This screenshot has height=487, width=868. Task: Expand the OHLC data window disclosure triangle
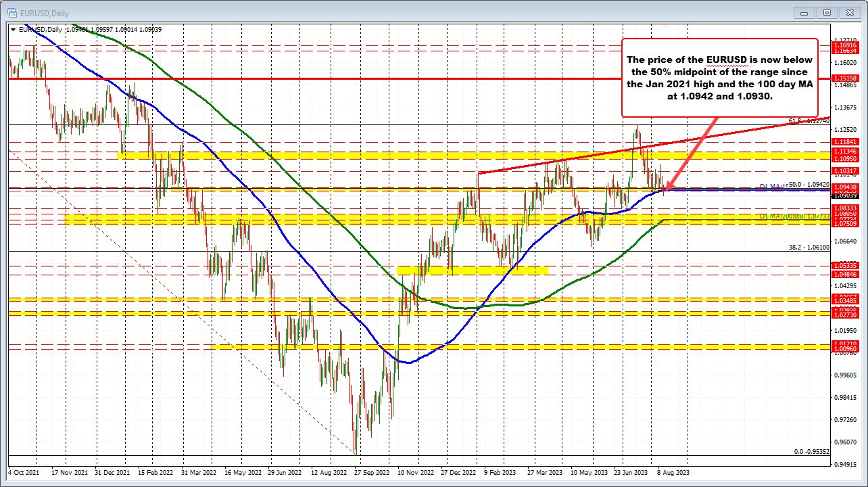pos(11,29)
